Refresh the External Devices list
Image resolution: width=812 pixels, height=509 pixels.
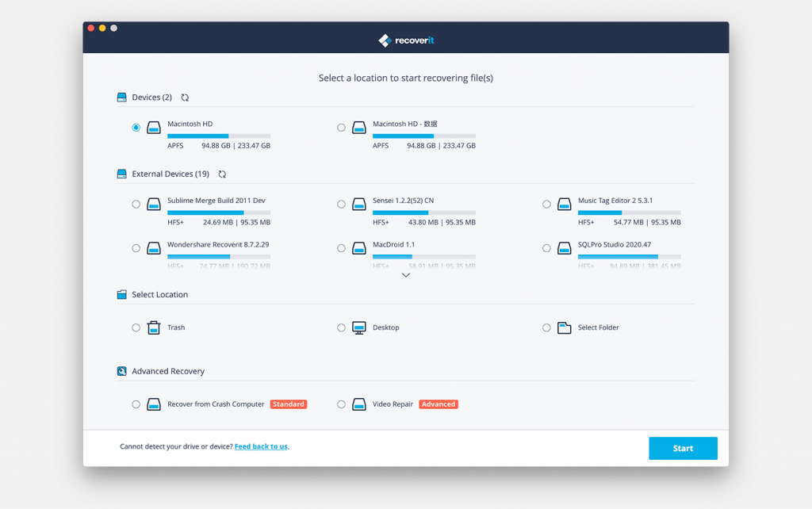[222, 174]
